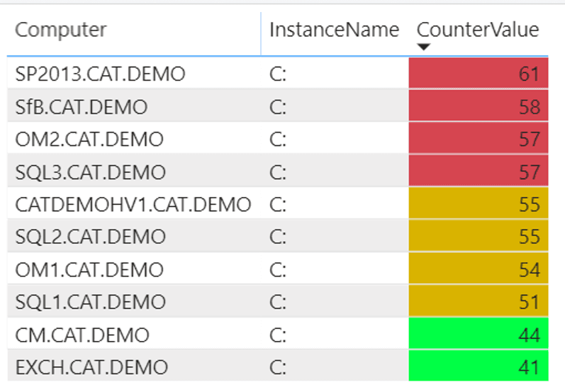This screenshot has width=565, height=392.
Task: Sort by the Computer column header
Action: click(x=61, y=30)
